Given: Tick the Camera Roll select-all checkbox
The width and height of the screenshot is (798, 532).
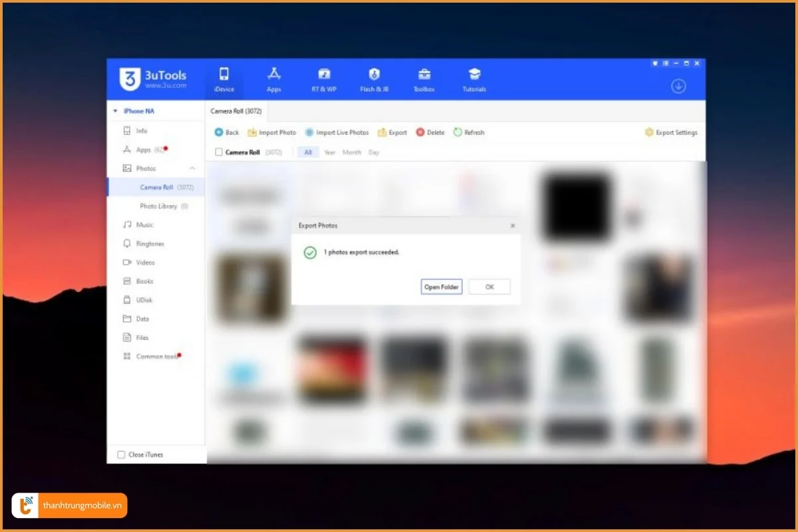Looking at the screenshot, I should [x=219, y=152].
